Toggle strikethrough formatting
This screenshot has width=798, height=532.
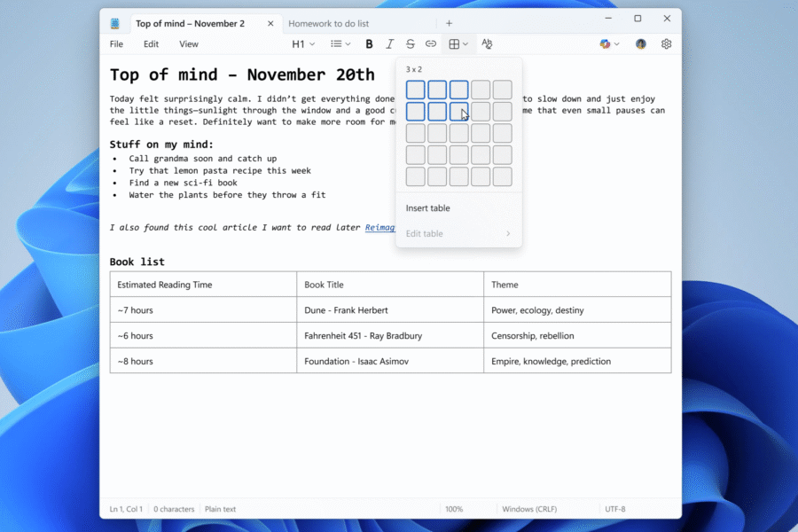tap(410, 43)
